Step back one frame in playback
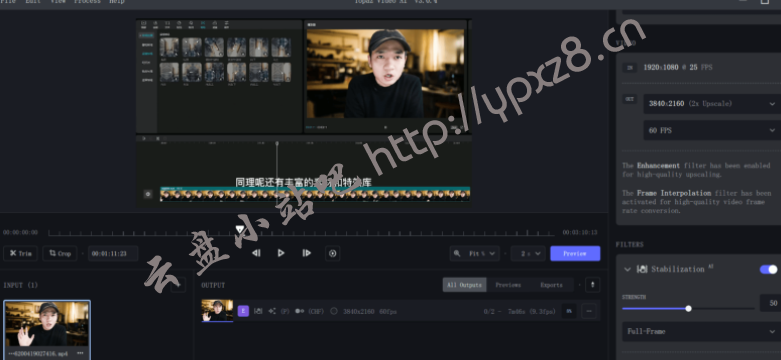The width and height of the screenshot is (781, 360). (x=256, y=253)
